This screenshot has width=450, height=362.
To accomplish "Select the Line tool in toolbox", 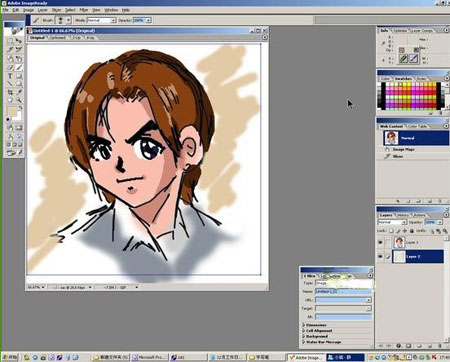I will pos(10,84).
